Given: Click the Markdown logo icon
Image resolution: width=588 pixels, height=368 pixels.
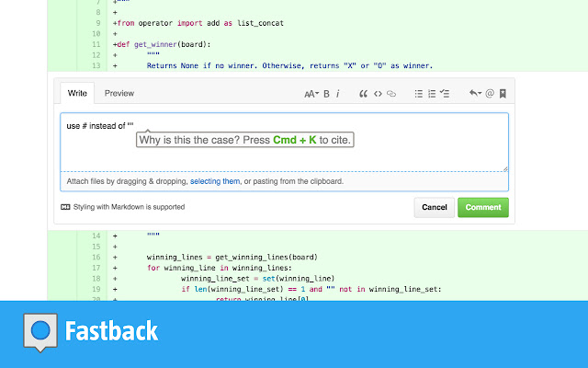Looking at the screenshot, I should point(65,207).
